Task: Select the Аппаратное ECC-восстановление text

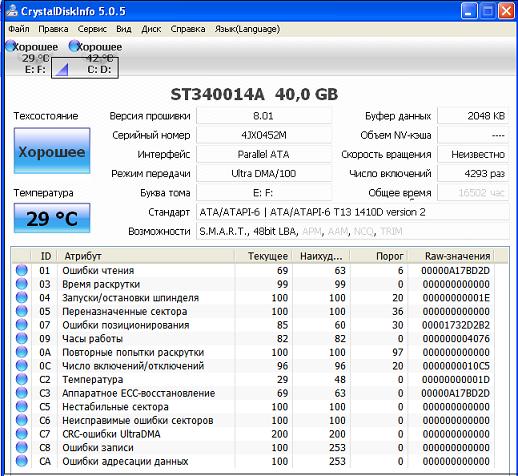Action: (x=138, y=393)
